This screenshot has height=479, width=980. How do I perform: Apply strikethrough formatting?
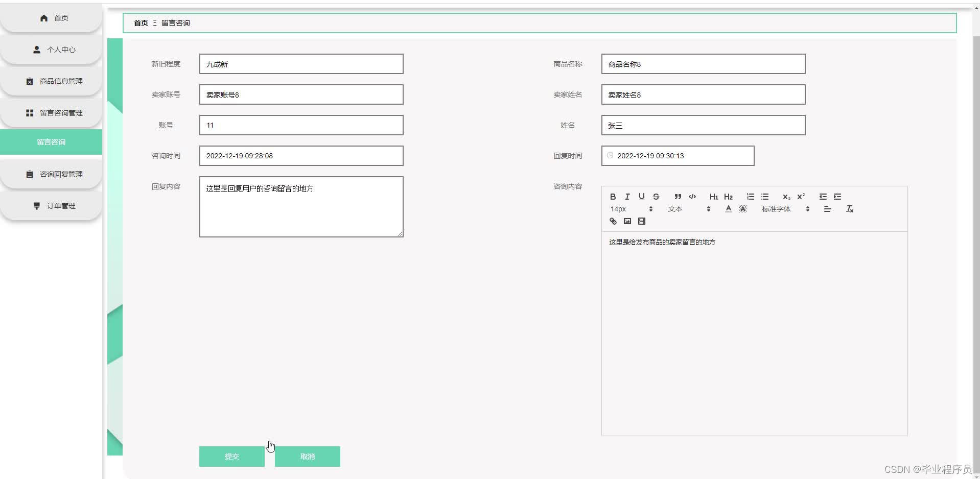coord(656,197)
